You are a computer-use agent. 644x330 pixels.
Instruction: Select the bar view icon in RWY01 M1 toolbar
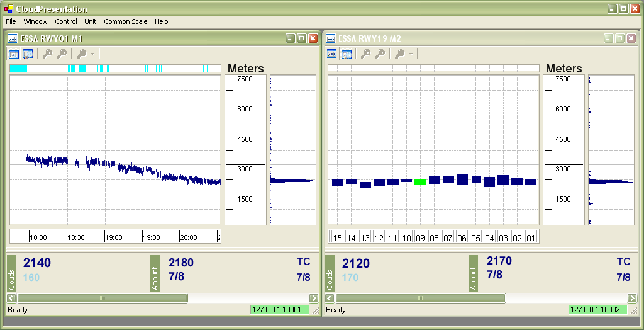click(x=28, y=54)
